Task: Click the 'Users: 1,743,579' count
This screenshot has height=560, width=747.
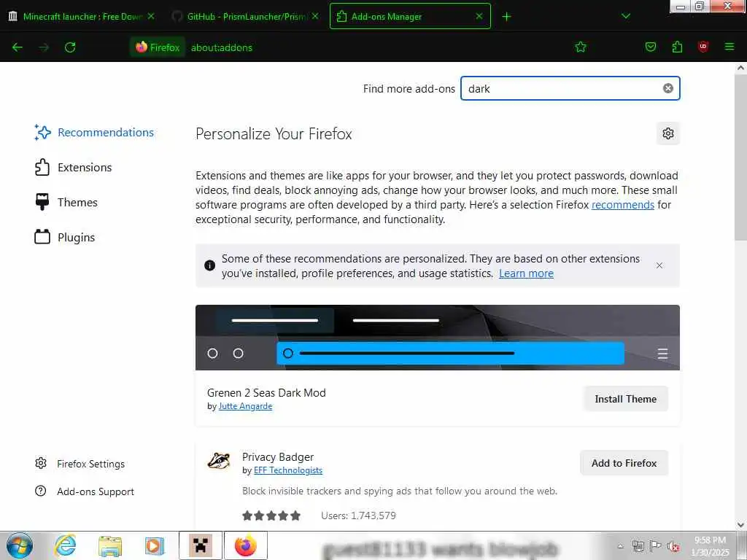Action: [358, 516]
